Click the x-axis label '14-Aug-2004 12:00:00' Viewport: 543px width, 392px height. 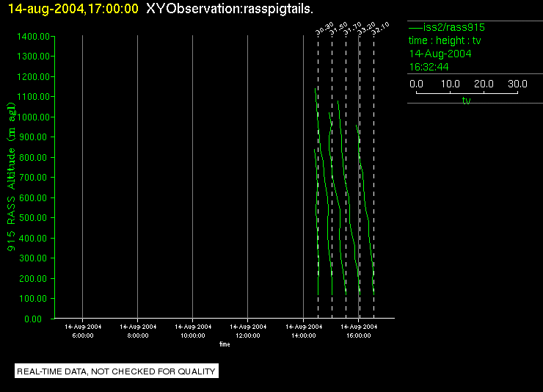pos(248,331)
